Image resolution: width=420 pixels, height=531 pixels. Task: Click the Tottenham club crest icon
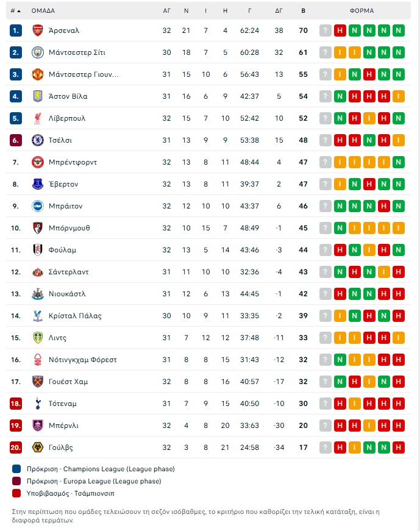38,404
